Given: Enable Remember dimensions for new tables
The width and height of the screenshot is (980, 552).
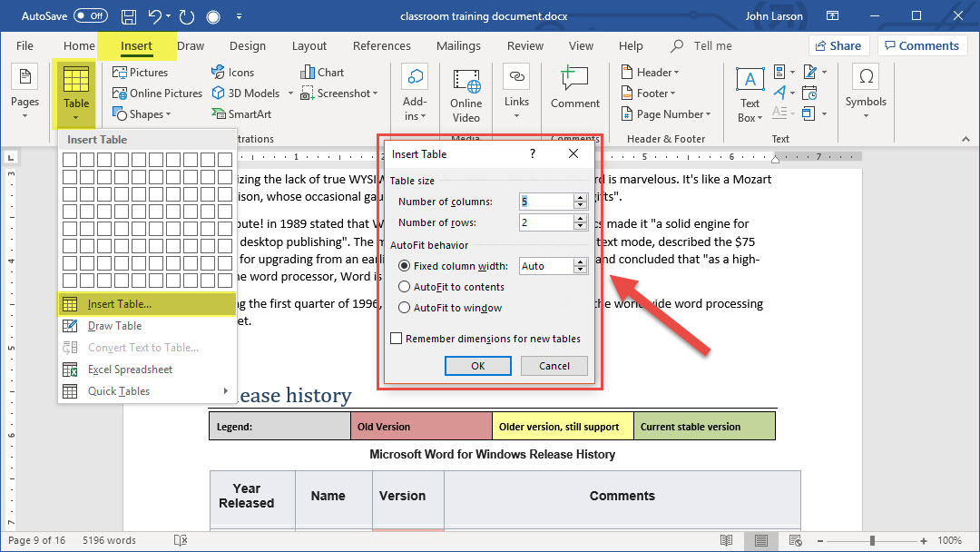Looking at the screenshot, I should [x=397, y=339].
